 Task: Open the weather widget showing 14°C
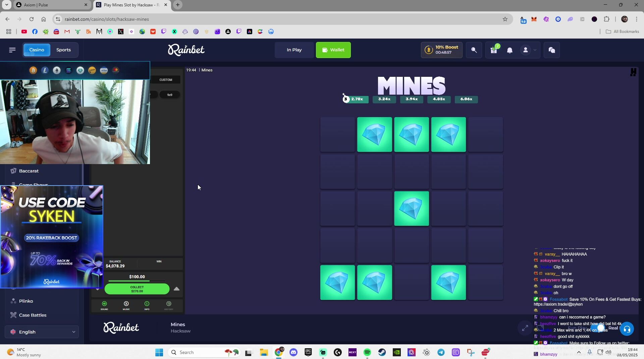24,352
